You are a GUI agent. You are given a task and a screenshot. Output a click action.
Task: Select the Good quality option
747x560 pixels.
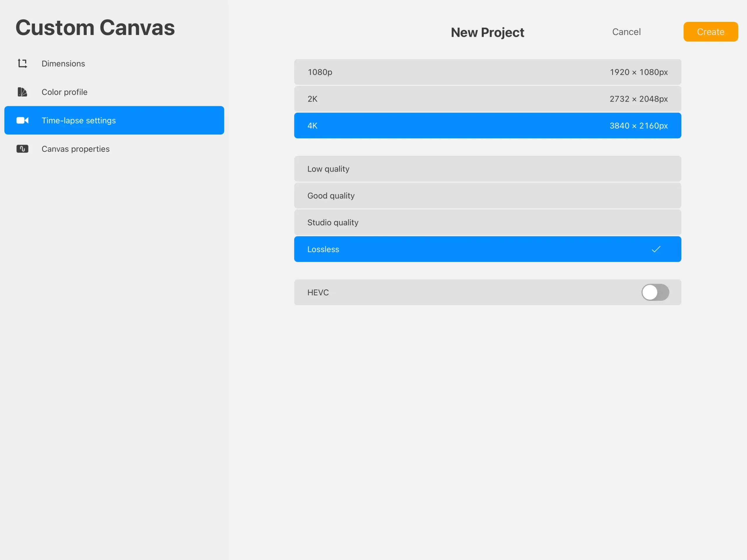pyautogui.click(x=487, y=195)
